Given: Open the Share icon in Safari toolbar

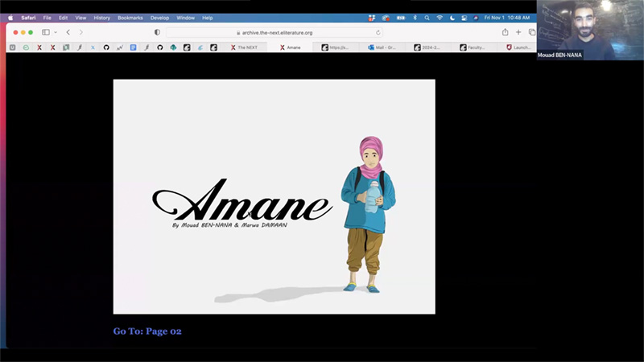Looking at the screenshot, I should pyautogui.click(x=505, y=32).
